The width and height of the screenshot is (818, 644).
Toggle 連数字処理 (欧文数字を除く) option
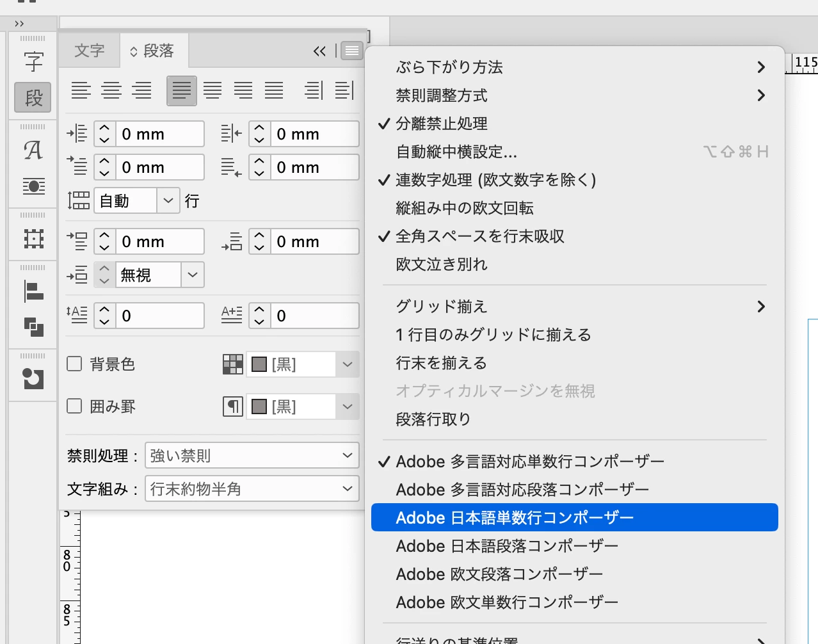[575, 180]
